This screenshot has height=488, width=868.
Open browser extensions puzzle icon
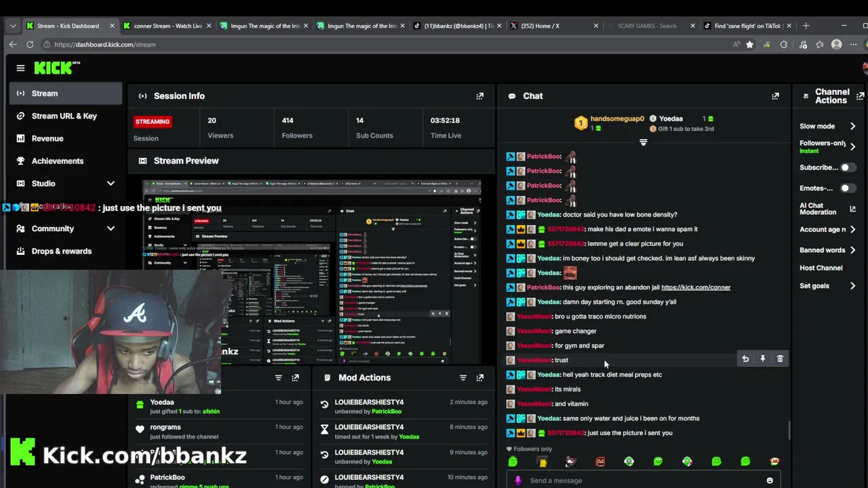[784, 44]
